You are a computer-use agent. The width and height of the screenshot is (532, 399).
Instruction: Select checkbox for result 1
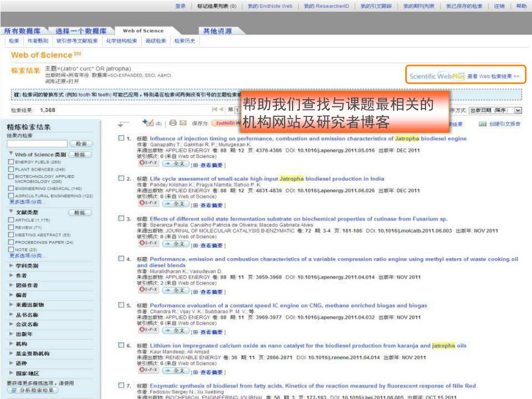click(121, 138)
